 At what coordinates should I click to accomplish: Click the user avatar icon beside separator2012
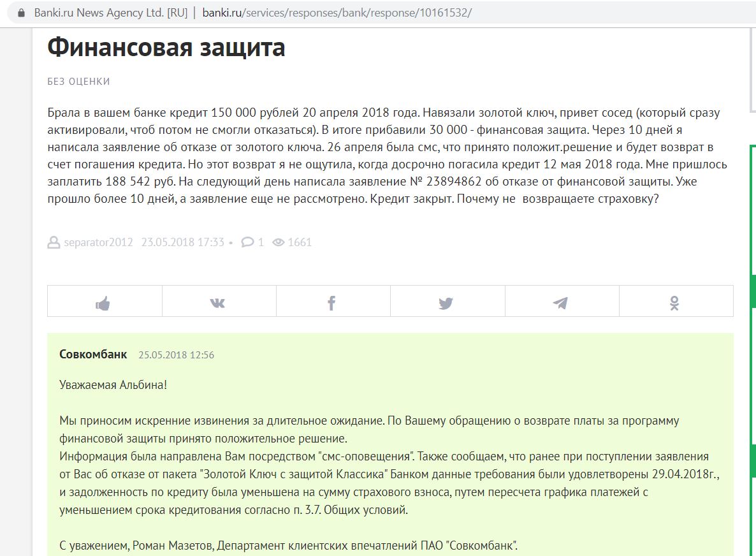[x=54, y=242]
